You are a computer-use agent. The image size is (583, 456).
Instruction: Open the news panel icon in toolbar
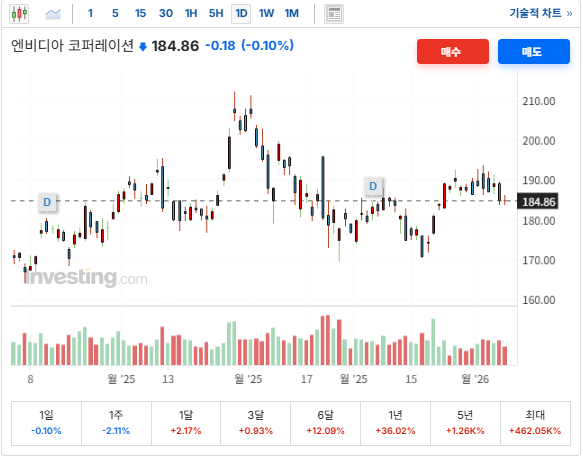[x=334, y=14]
